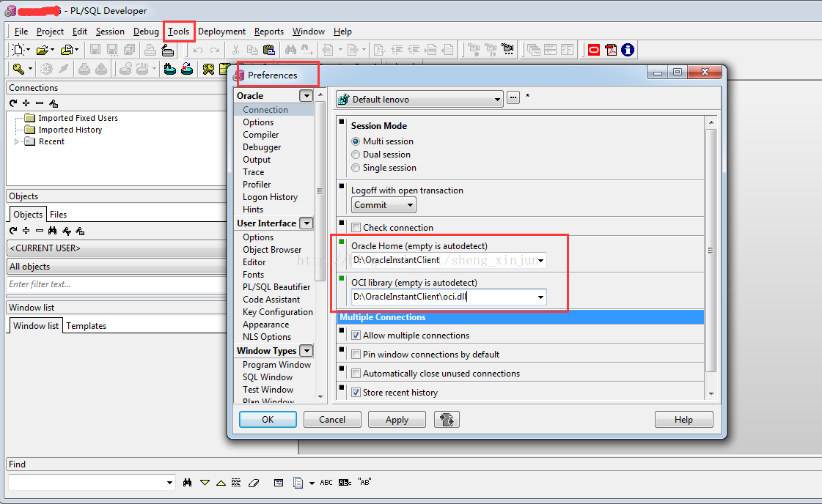Enable the Check connection checkbox
822x504 pixels.
356,228
